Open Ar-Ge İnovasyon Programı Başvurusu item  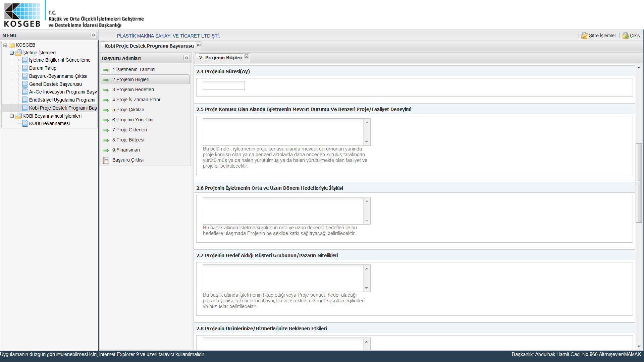(x=63, y=92)
